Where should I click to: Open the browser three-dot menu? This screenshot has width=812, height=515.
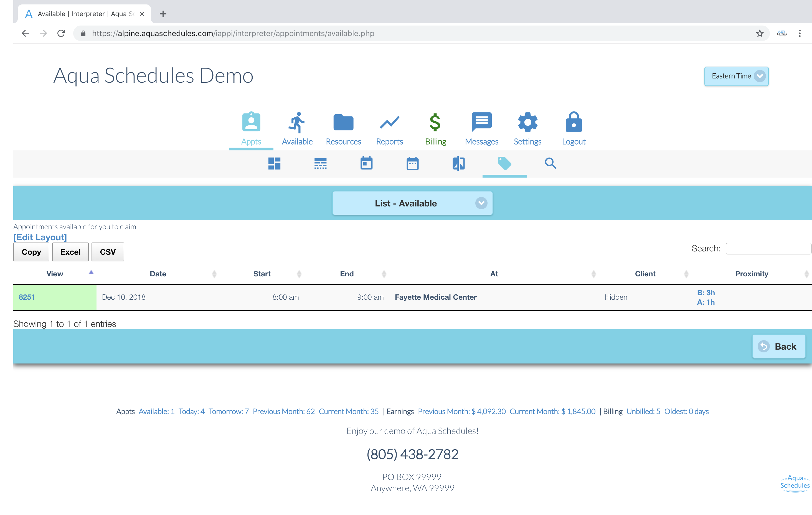[800, 33]
